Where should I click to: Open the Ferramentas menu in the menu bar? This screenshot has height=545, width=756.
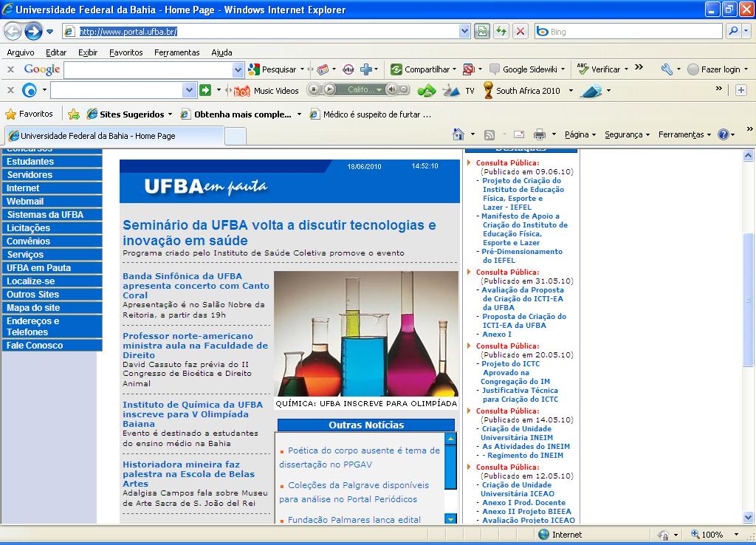(x=177, y=52)
